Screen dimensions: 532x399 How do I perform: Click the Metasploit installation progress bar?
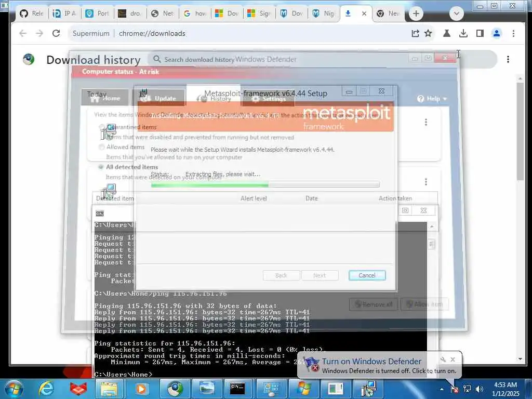(x=265, y=184)
